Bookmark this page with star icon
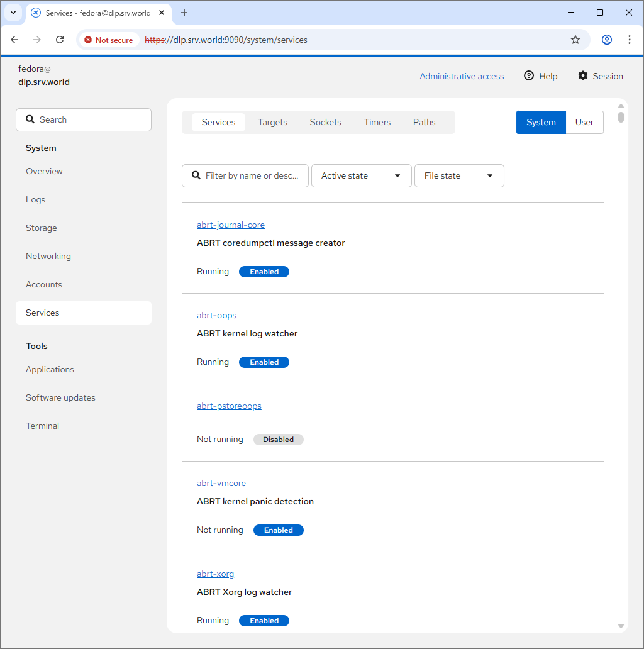The width and height of the screenshot is (644, 649). [575, 40]
